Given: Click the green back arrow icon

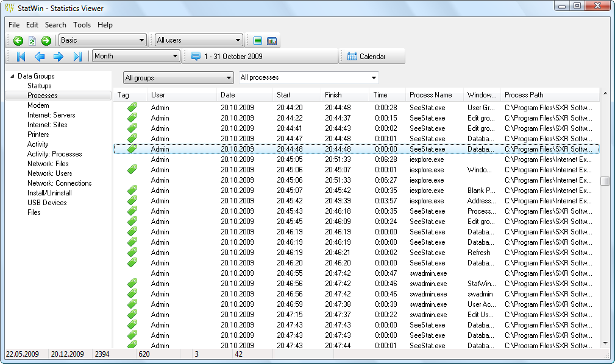Looking at the screenshot, I should pyautogui.click(x=18, y=41).
